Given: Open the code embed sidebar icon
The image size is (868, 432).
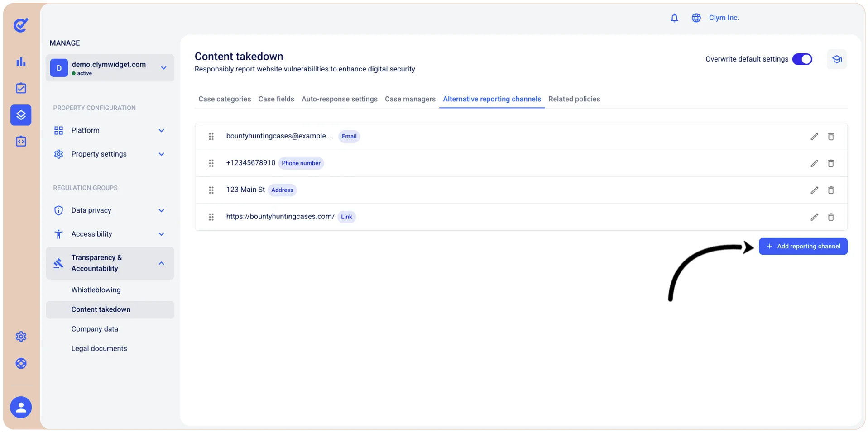Looking at the screenshot, I should tap(21, 142).
